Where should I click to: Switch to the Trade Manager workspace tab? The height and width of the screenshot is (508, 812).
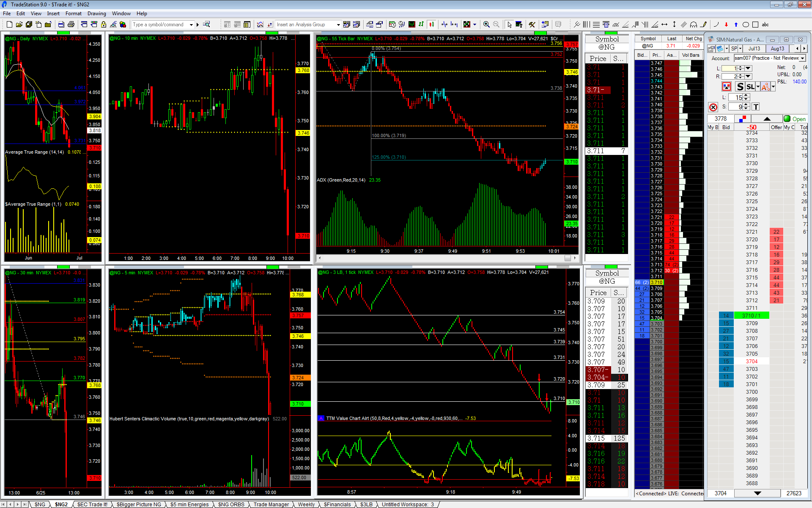pyautogui.click(x=271, y=504)
